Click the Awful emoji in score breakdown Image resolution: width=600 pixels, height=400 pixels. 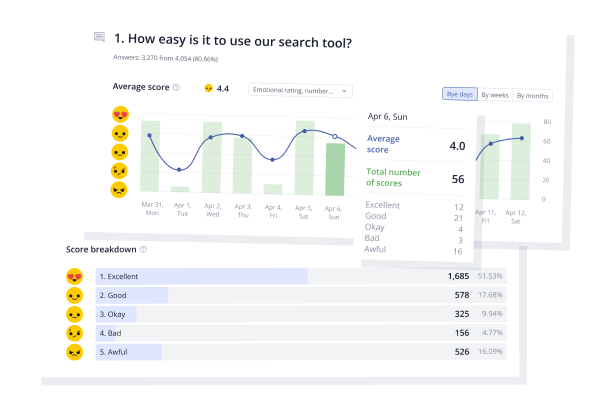tap(74, 352)
